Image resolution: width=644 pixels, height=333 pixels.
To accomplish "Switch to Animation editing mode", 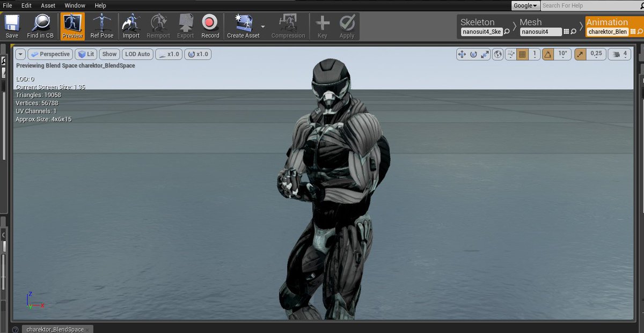I will 607,22.
